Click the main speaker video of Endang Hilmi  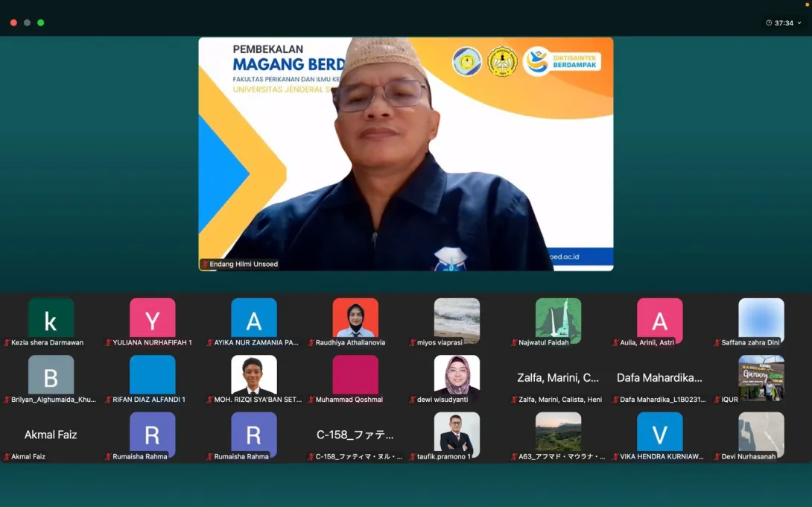(406, 153)
